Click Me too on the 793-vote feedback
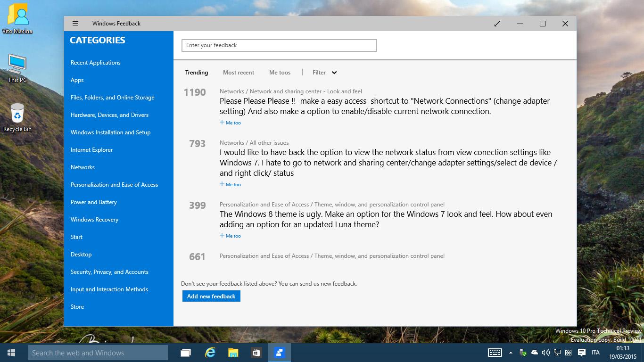644x362 pixels. pos(231,184)
